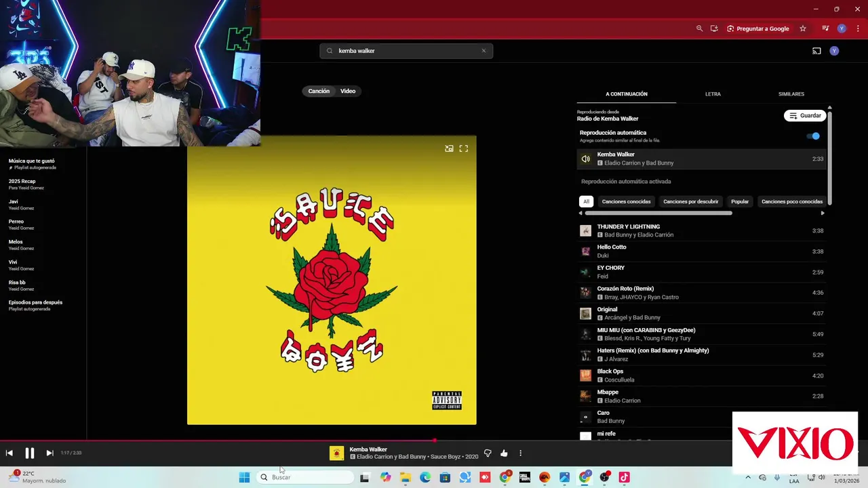Play Mbappe by Eladio Carrion

(702, 396)
